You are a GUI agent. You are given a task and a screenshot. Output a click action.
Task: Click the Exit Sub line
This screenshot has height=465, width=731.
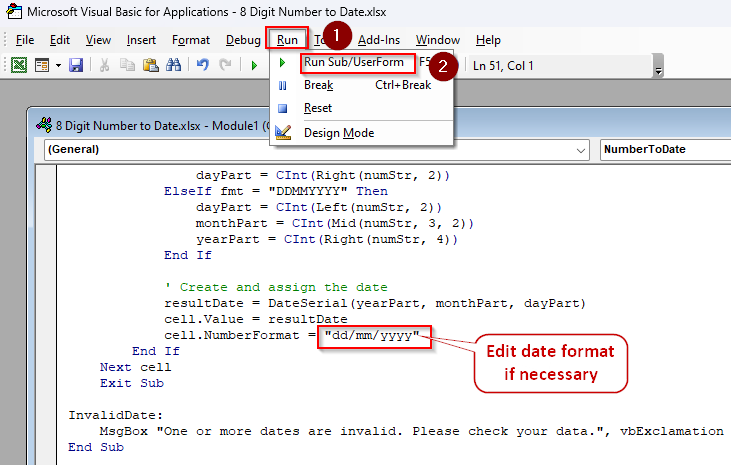[131, 383]
